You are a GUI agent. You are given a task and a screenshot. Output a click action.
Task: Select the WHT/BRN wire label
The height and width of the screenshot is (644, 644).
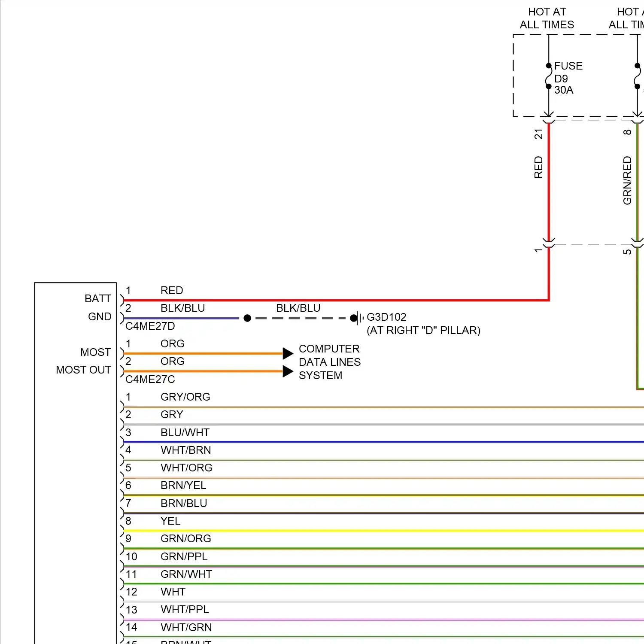pos(186,450)
